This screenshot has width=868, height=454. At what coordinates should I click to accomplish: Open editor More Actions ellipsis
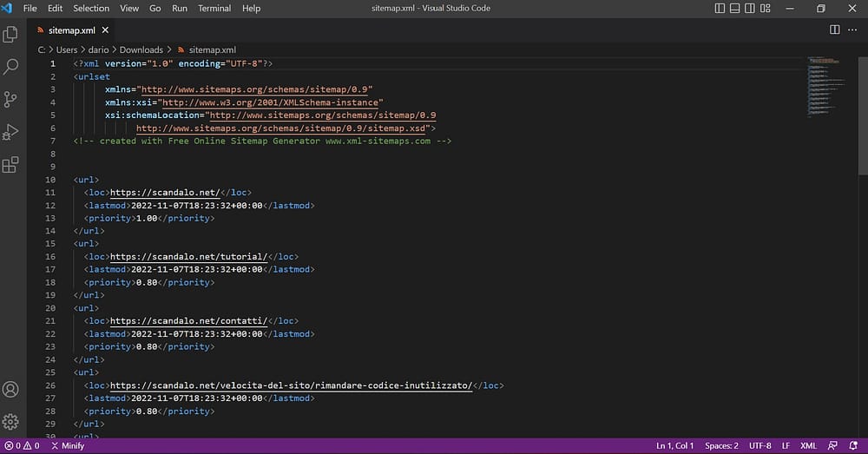click(852, 30)
